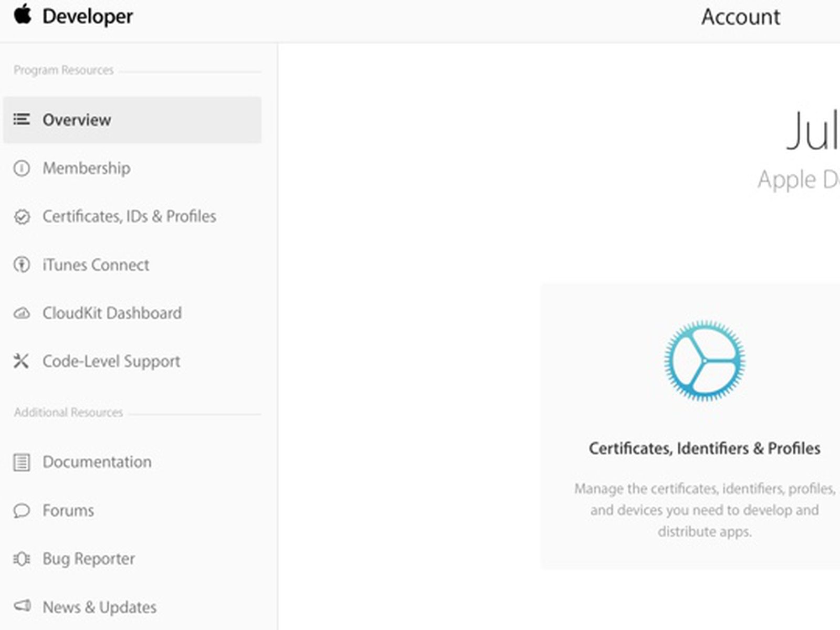Click the News & Updates megaphone icon

tap(22, 606)
